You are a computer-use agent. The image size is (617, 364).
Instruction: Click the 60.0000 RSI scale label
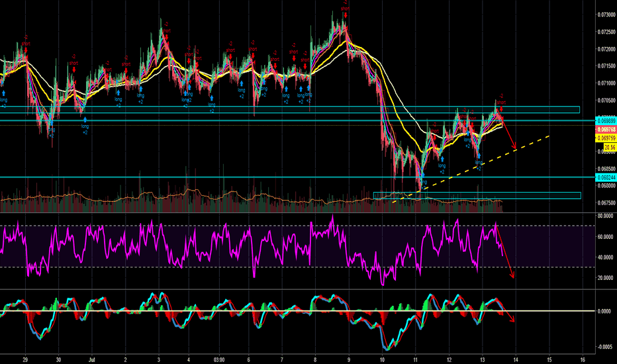pyautogui.click(x=605, y=237)
